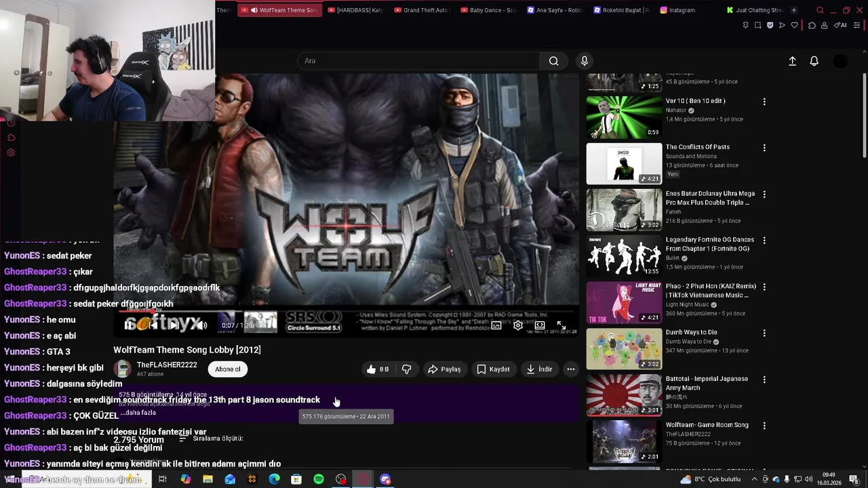
Task: Open the Dumb Ways to Die thumbnail
Action: [x=624, y=349]
